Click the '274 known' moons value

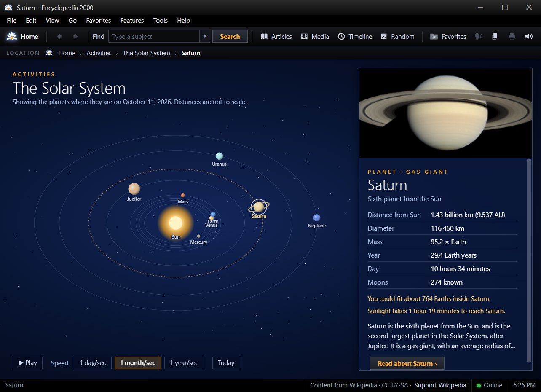447,282
